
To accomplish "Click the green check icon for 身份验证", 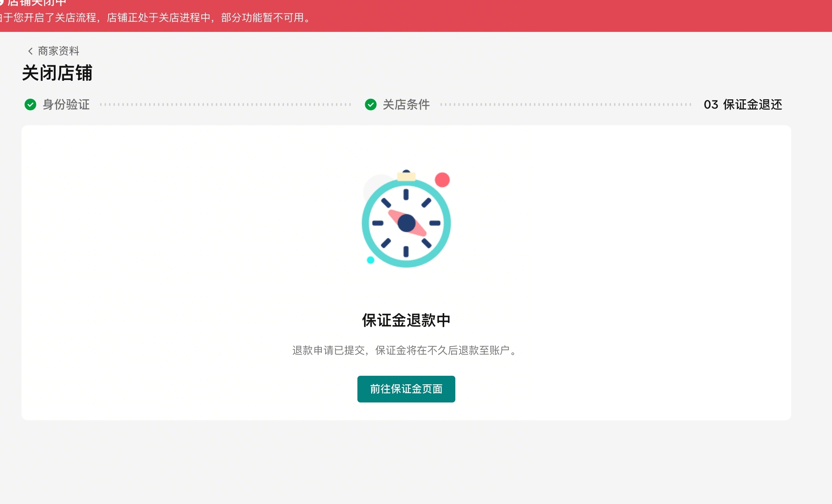I will coord(30,105).
